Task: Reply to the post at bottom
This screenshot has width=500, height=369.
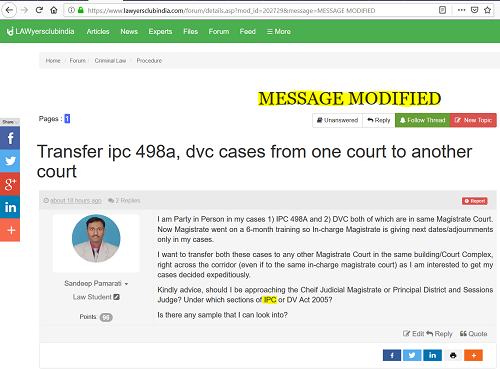Action: tap(439, 334)
